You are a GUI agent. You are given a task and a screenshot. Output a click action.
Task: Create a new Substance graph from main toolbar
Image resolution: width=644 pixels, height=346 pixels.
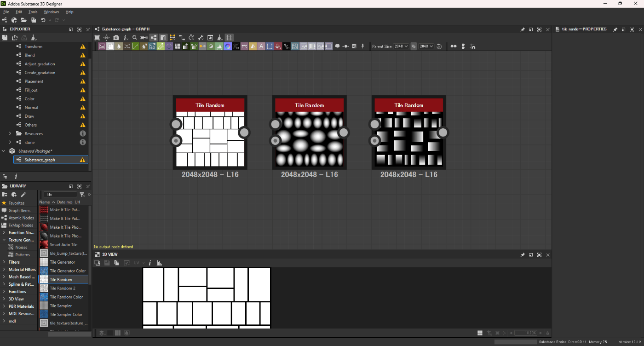click(x=5, y=20)
